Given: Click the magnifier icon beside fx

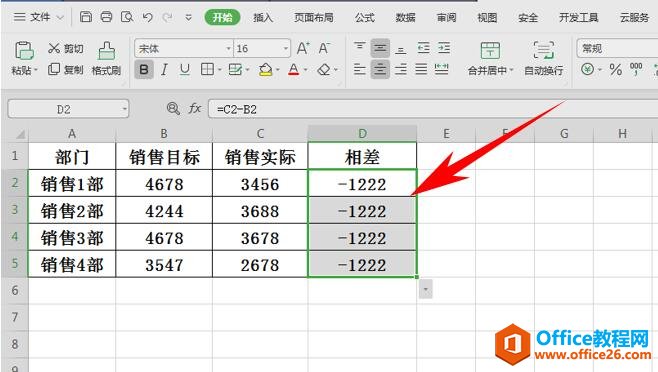Looking at the screenshot, I should point(173,109).
